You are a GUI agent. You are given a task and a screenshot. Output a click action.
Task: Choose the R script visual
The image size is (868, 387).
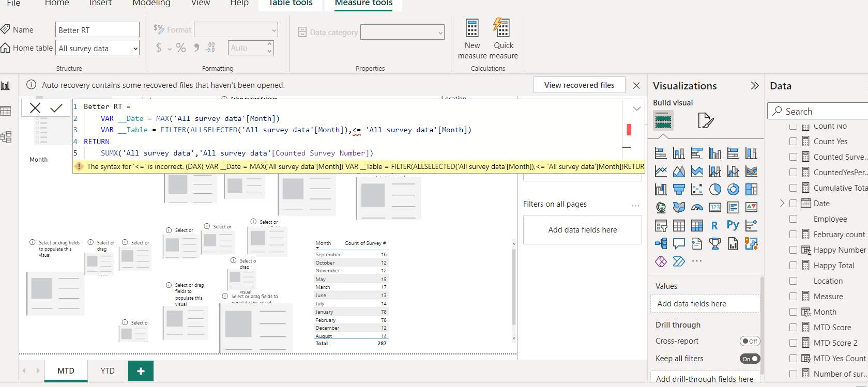click(x=715, y=225)
